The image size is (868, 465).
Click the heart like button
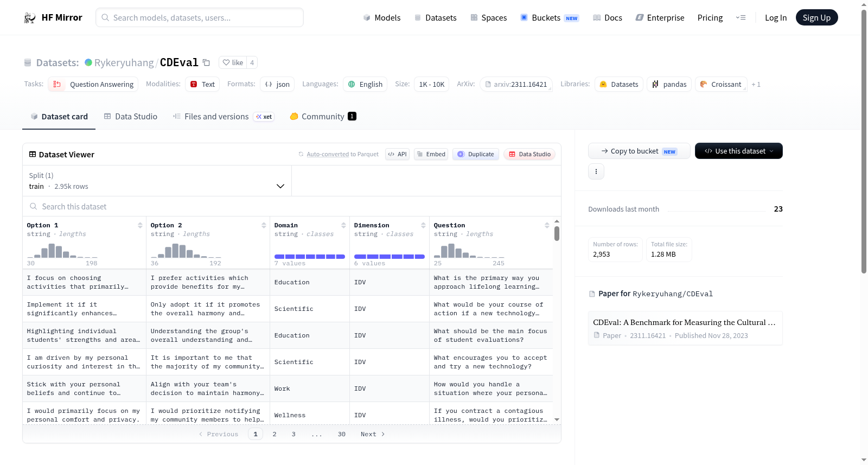pyautogui.click(x=233, y=62)
